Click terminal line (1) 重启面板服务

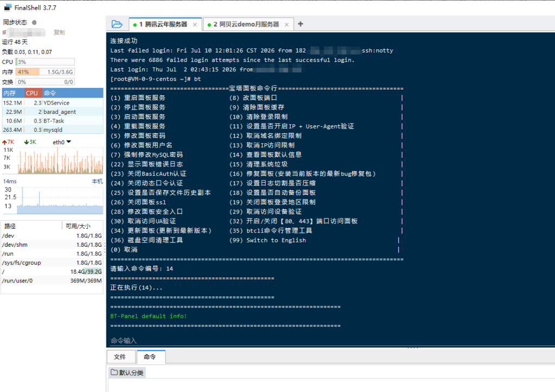pos(138,98)
